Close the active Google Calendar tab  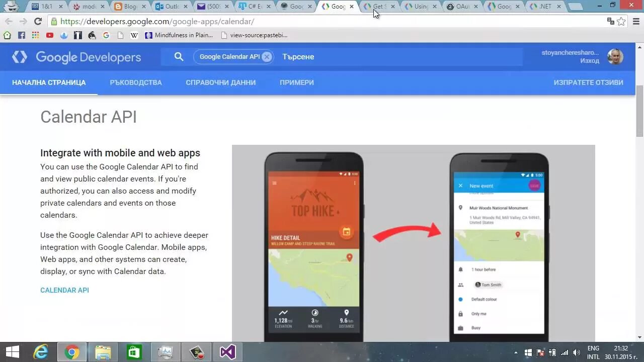[352, 7]
